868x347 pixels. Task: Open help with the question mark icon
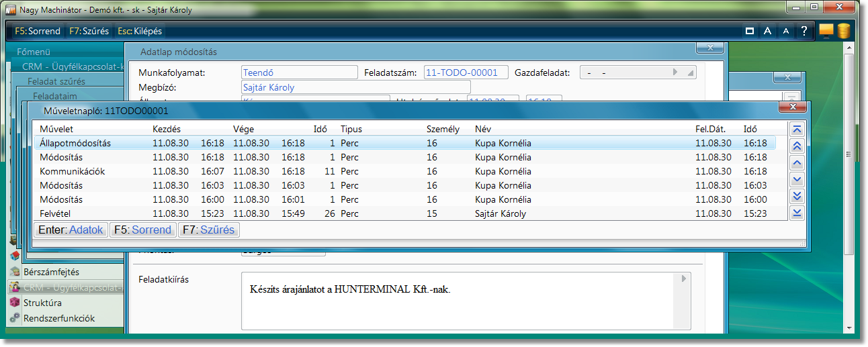pos(804,31)
